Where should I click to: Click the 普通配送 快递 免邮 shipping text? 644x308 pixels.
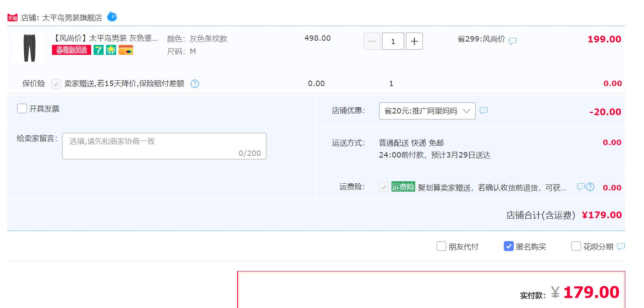click(411, 143)
